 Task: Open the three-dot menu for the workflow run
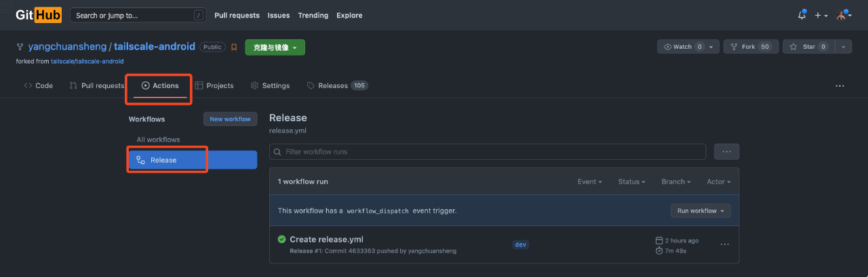(724, 244)
